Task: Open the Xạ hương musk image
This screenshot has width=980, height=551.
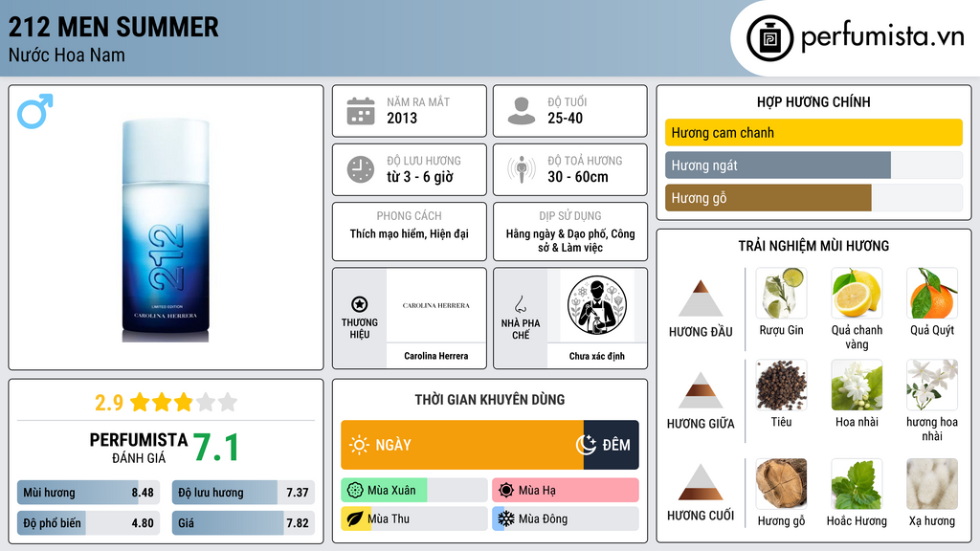Action: tap(932, 483)
